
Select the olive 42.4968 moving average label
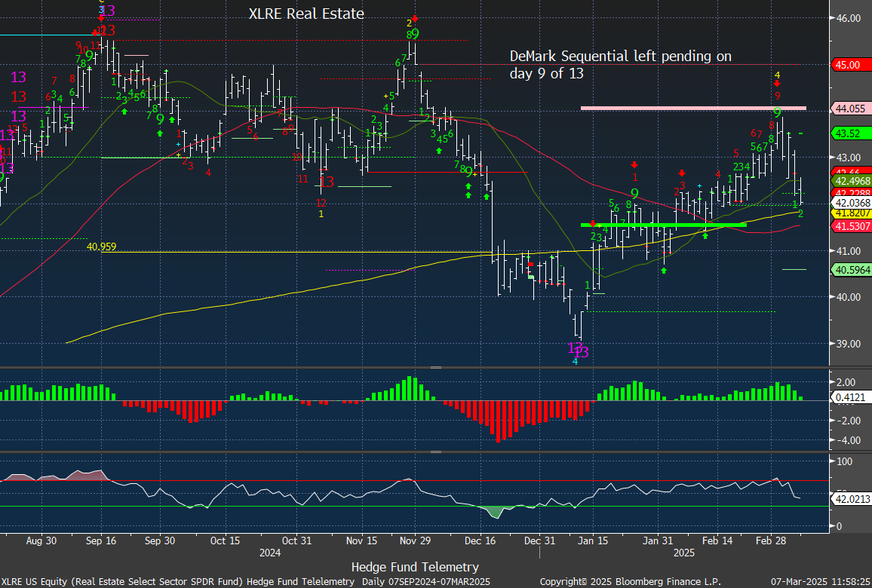tap(851, 181)
